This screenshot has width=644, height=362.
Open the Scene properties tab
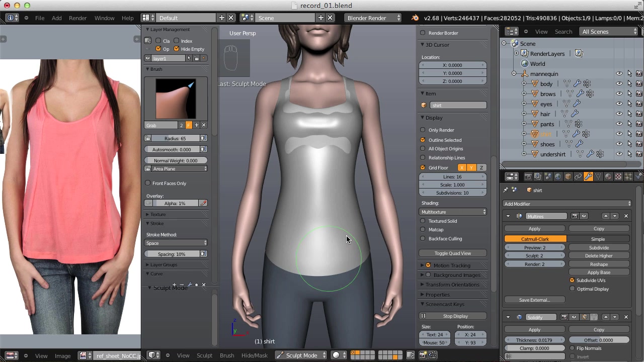click(x=548, y=176)
